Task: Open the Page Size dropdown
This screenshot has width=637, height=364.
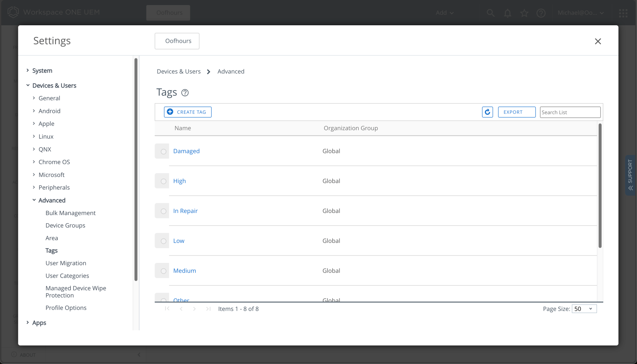Action: pyautogui.click(x=584, y=309)
